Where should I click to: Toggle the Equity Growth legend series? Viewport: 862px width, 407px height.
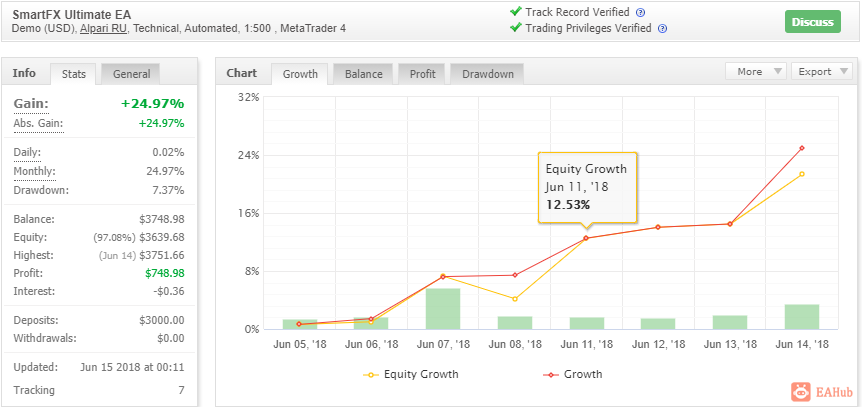pos(411,375)
